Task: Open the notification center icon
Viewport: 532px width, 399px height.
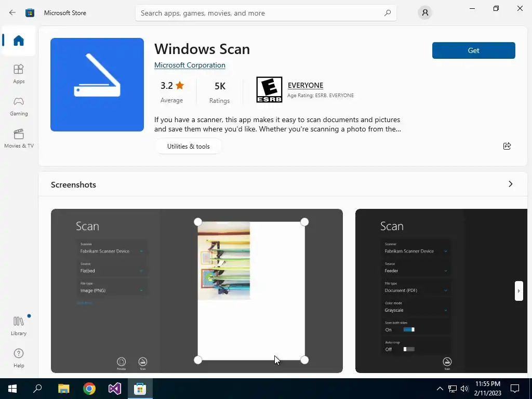Action: (x=515, y=389)
